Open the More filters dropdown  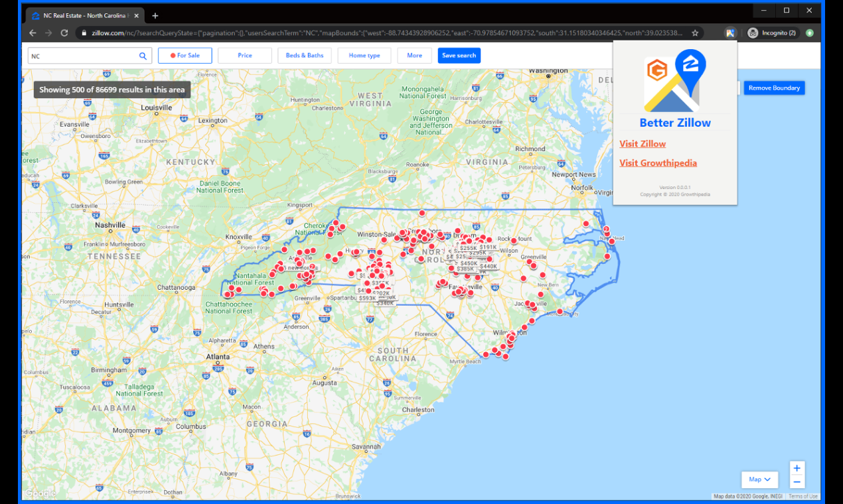point(415,56)
